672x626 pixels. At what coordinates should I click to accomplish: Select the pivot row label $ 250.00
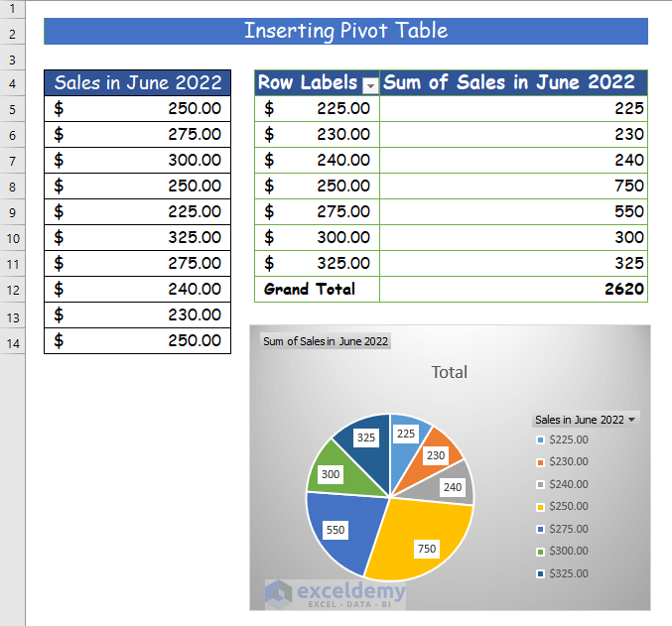coord(318,187)
